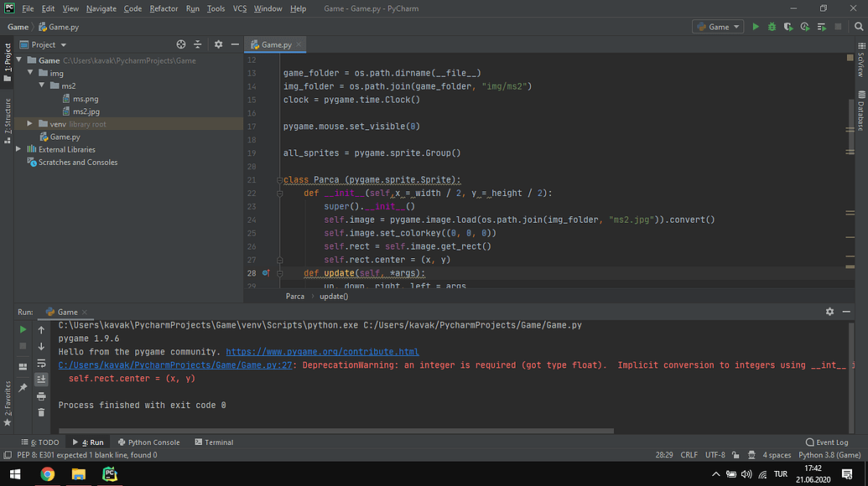Viewport: 868px width, 486px height.
Task: Start debugging with the green bug icon
Action: (x=772, y=27)
